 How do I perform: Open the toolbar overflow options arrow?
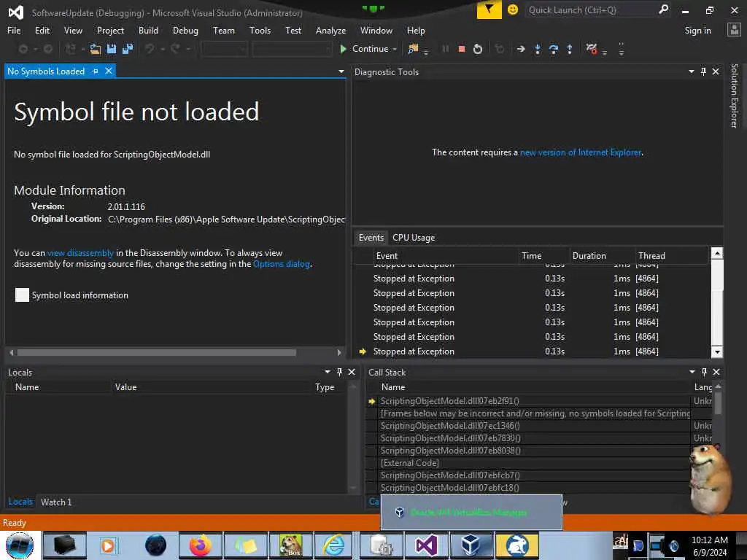[622, 49]
